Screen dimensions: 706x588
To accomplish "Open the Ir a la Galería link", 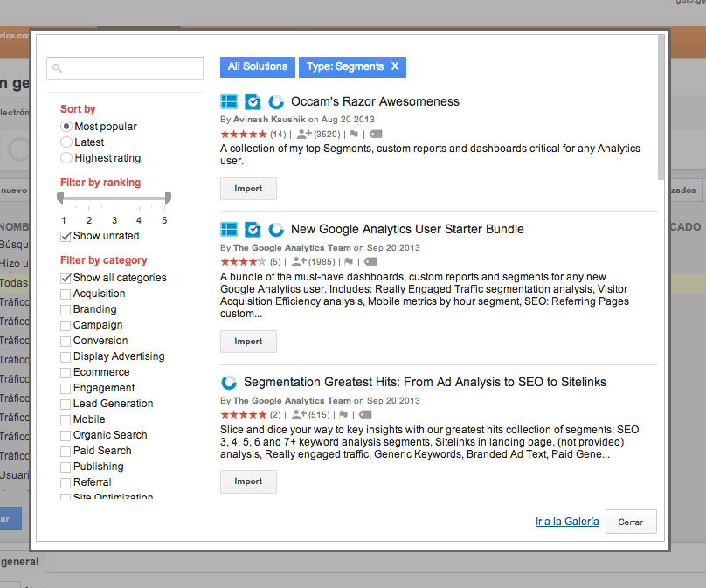I will [x=567, y=522].
